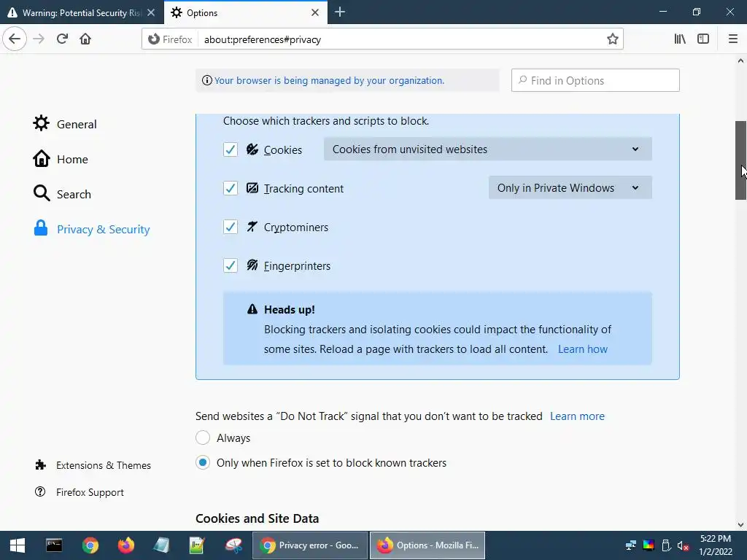Click the taskbar clock showing 5:22 PM
The width and height of the screenshot is (747, 560).
pos(715,545)
